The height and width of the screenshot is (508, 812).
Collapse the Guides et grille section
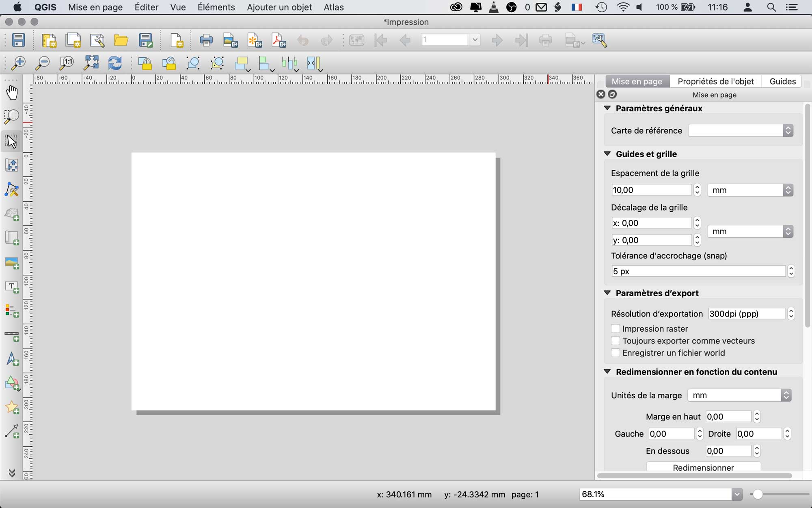point(607,154)
